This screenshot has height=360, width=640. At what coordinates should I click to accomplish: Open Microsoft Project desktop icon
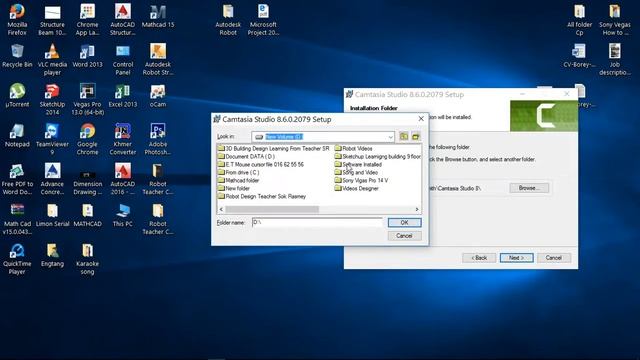pos(263,20)
